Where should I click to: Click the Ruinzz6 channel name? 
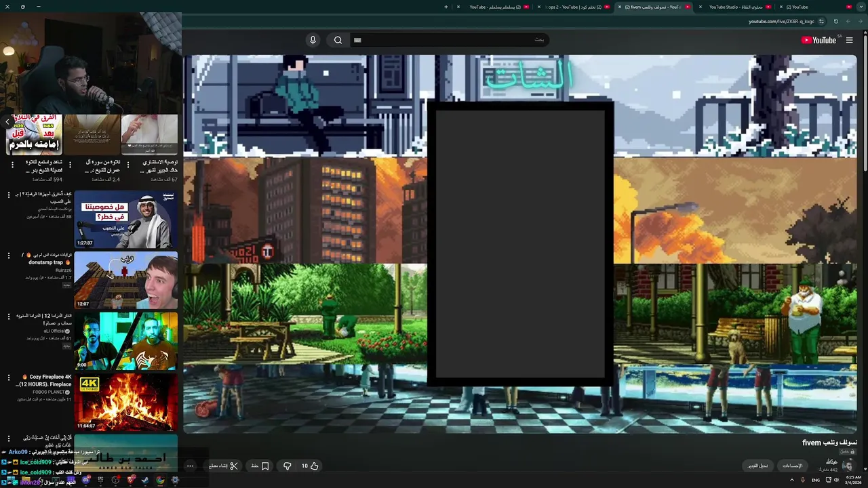(63, 270)
